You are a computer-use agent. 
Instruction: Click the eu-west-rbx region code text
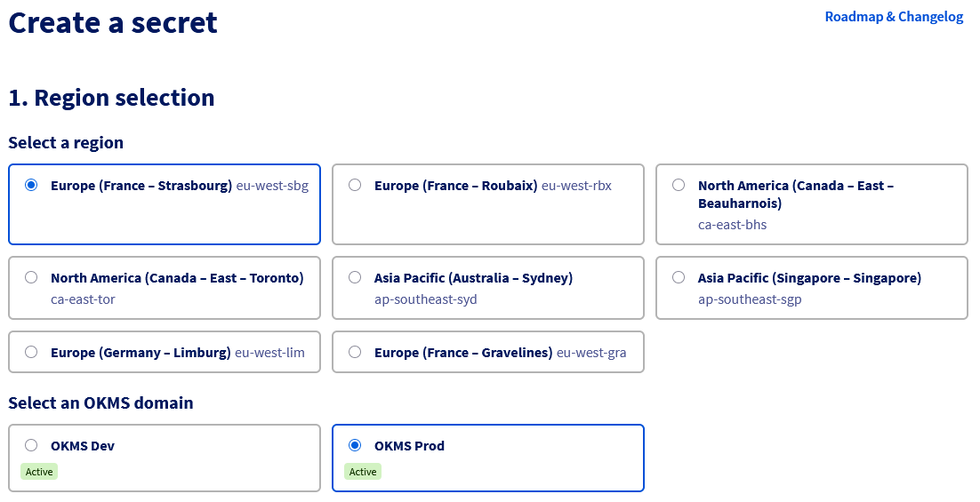coord(576,186)
